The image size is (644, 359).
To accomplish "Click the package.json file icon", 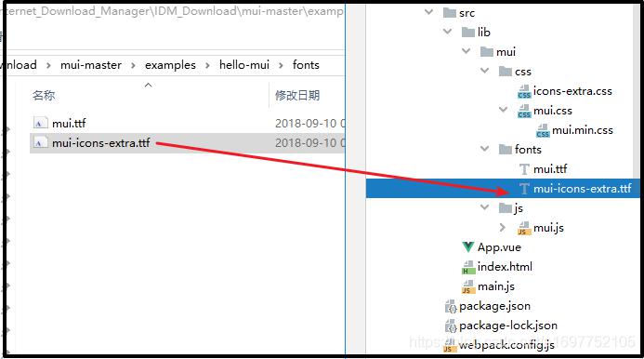I will [x=451, y=306].
